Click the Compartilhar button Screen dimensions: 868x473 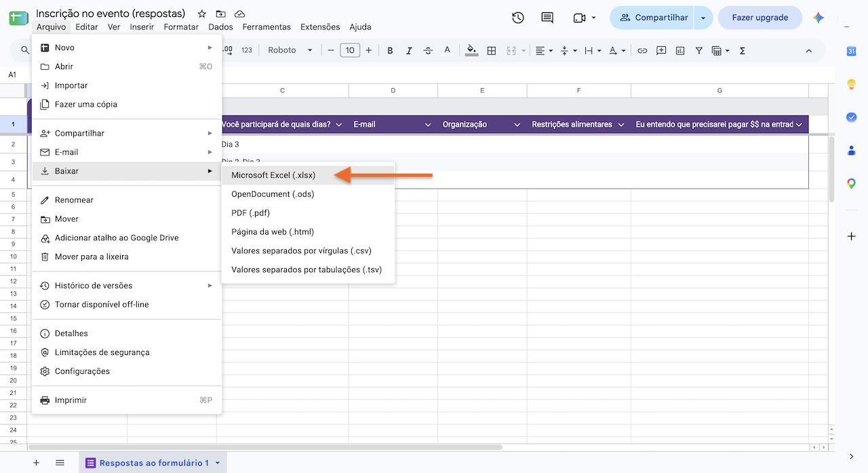(x=652, y=18)
